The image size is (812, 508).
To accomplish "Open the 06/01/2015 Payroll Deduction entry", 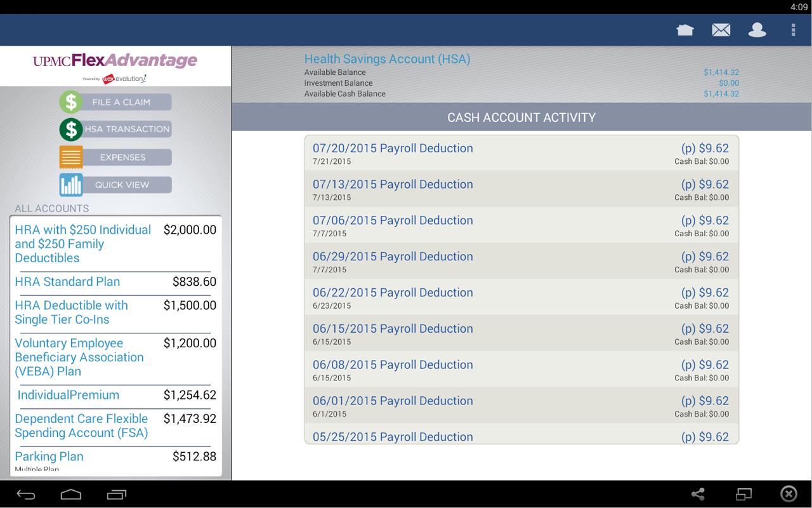I will tap(521, 406).
